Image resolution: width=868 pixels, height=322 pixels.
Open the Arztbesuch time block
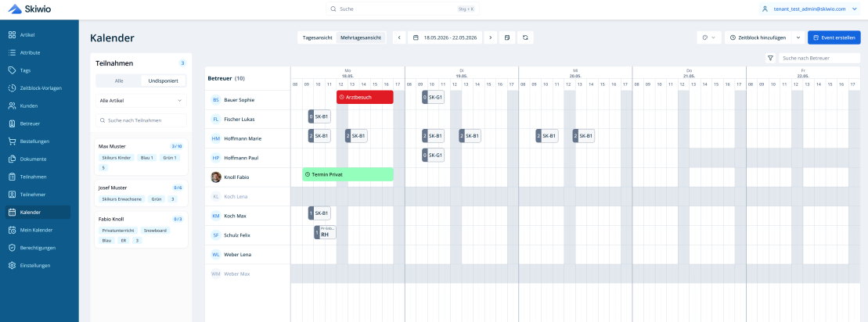click(x=365, y=97)
